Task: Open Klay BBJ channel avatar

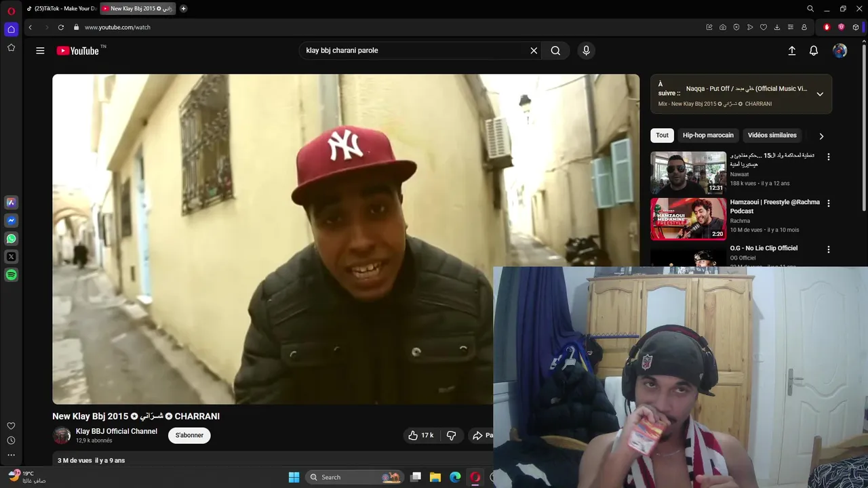Action: [x=62, y=435]
